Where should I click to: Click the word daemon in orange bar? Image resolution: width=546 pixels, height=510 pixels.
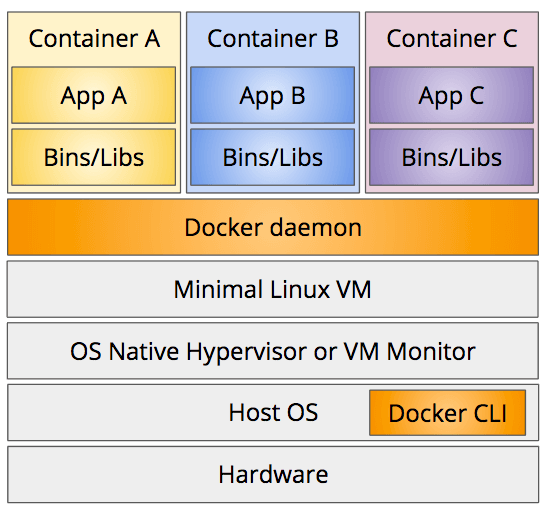[x=316, y=228]
